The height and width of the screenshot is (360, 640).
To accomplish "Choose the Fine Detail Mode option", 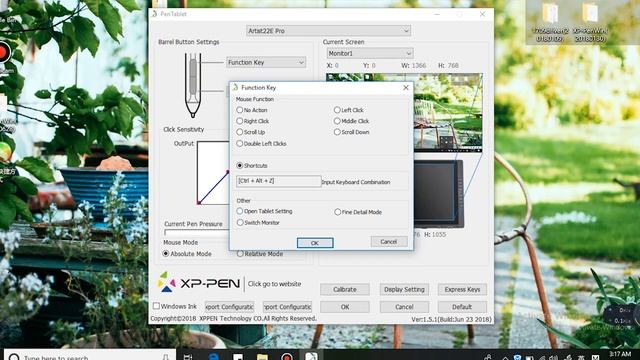I will (x=338, y=212).
